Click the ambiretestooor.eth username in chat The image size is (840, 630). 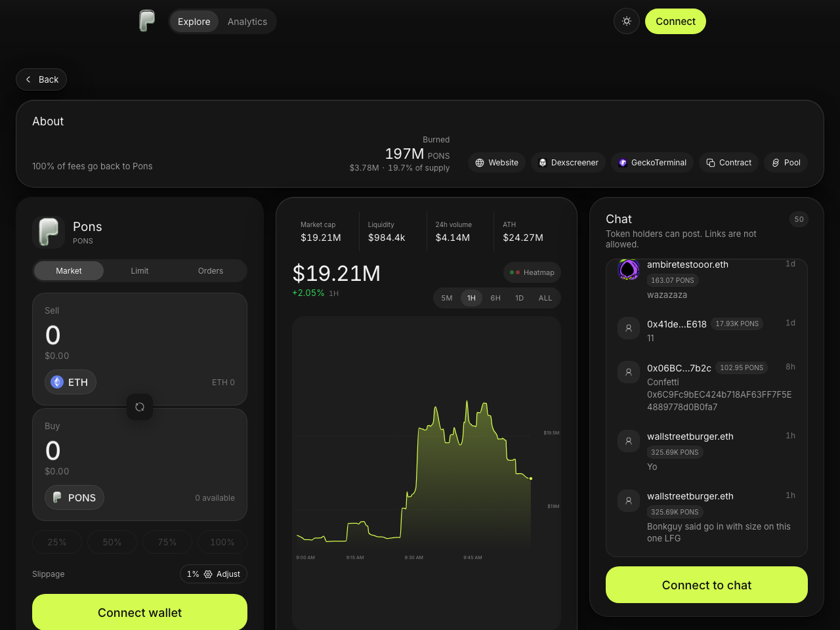coord(688,264)
